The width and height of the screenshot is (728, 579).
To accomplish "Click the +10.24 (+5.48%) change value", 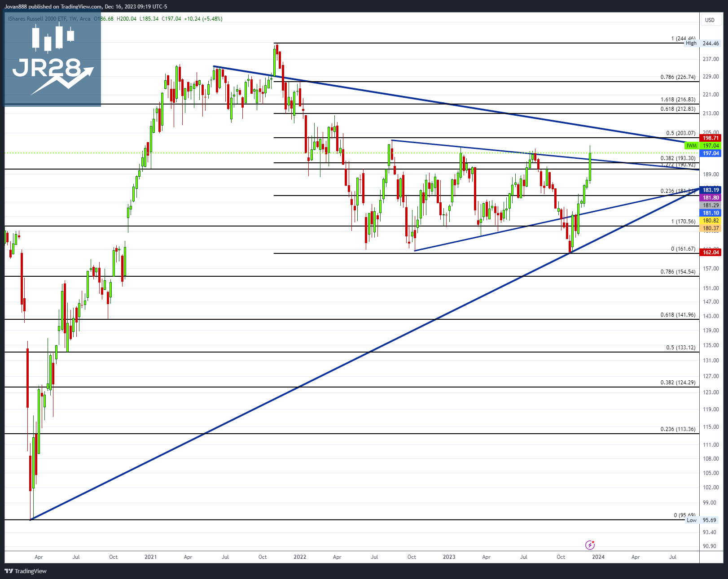I will (x=203, y=19).
